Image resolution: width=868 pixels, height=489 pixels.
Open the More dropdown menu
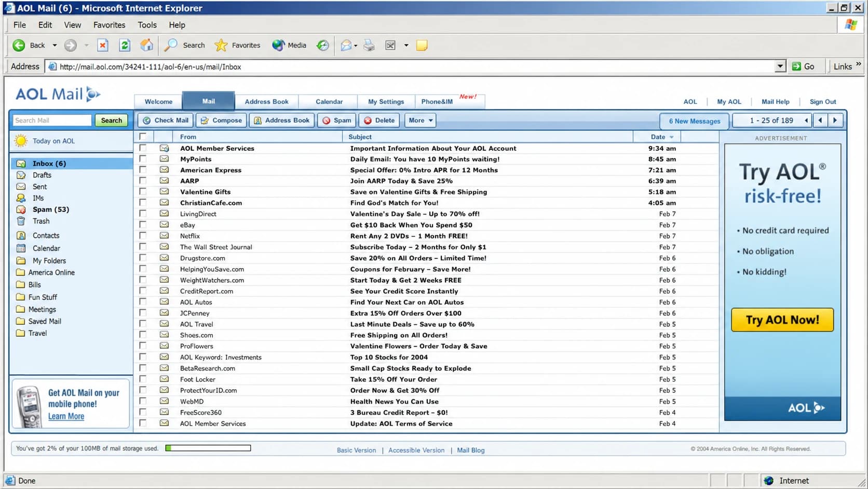click(x=420, y=120)
